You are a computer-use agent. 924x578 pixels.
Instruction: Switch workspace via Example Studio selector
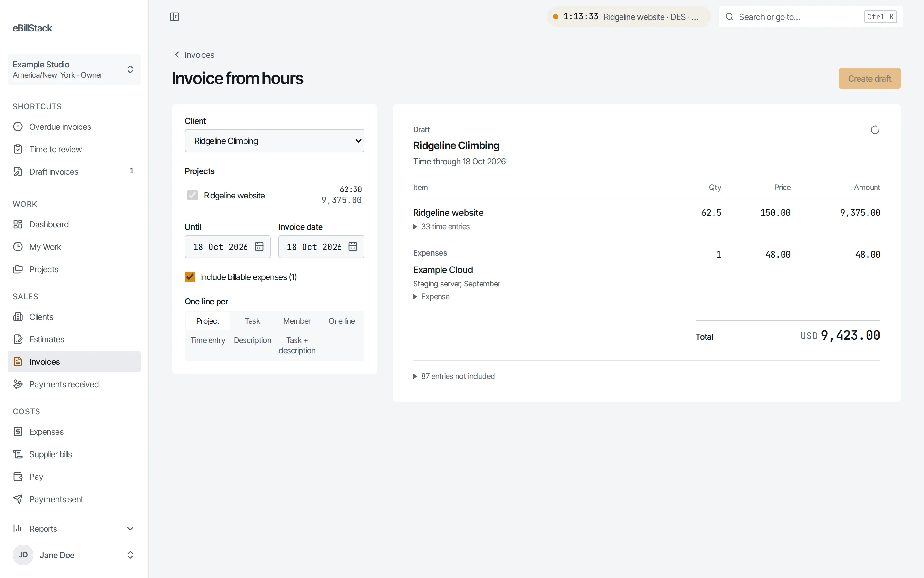74,69
